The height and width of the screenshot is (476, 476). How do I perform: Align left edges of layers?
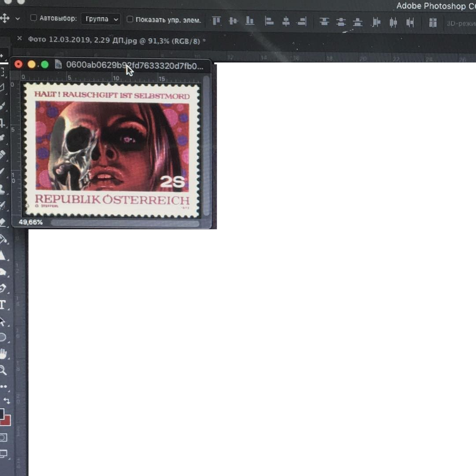[269, 21]
